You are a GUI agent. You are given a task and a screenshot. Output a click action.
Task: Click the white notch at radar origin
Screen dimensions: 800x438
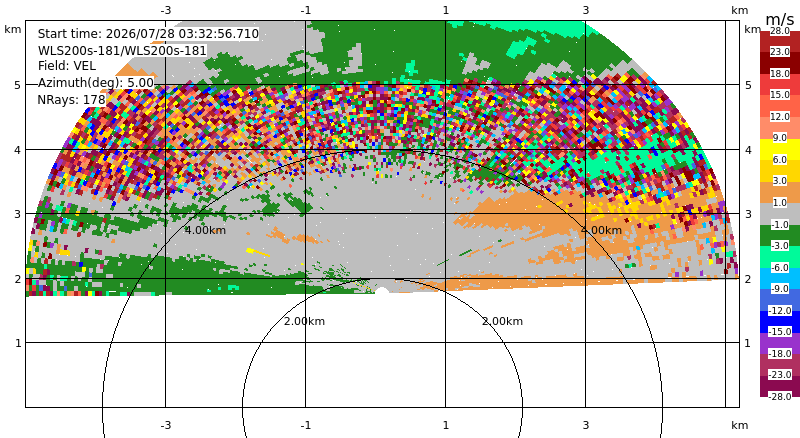(x=382, y=291)
